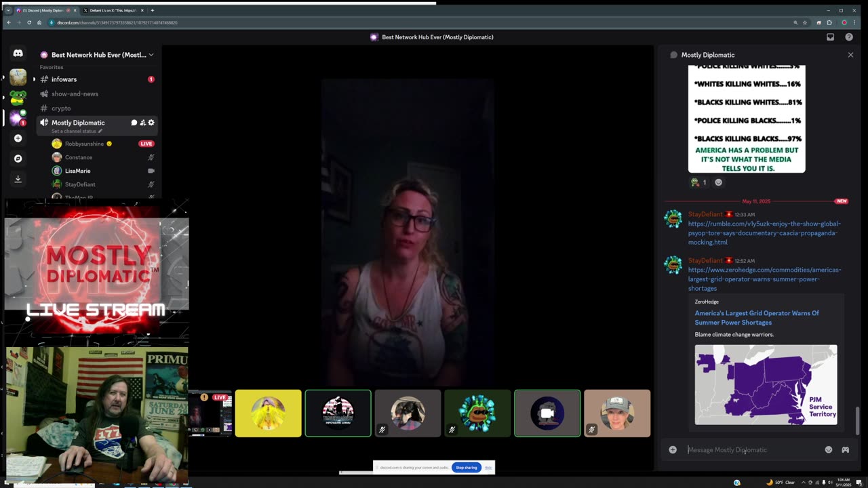The width and height of the screenshot is (868, 488).
Task: Open Mostly Diplomatic channel settings gear
Action: [x=151, y=123]
